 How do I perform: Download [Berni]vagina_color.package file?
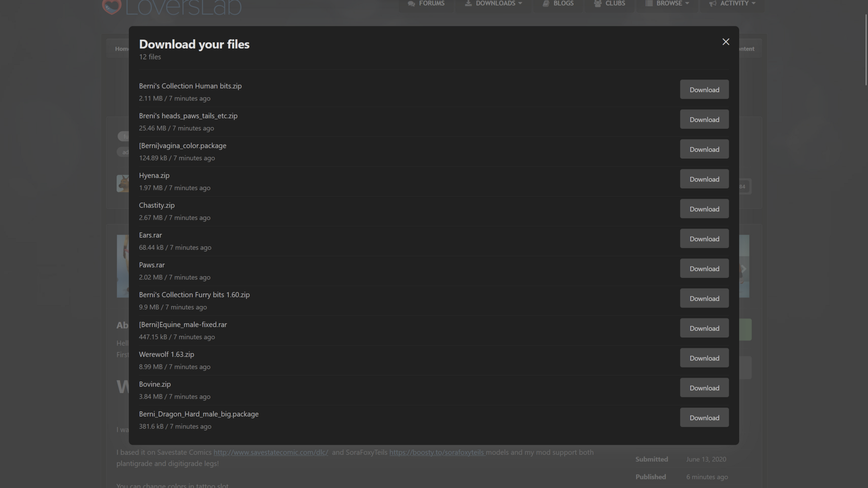tap(704, 149)
